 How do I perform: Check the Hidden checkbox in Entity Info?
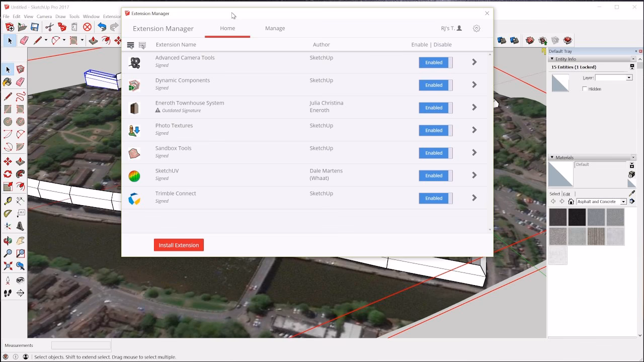click(585, 89)
